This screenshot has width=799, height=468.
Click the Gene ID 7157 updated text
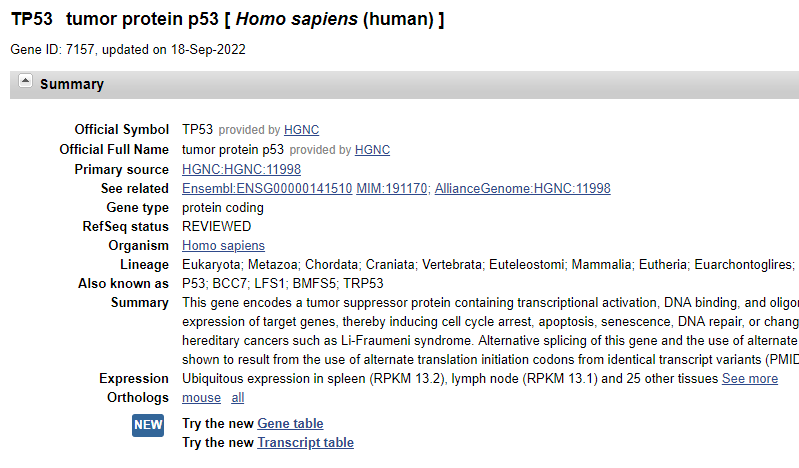128,49
